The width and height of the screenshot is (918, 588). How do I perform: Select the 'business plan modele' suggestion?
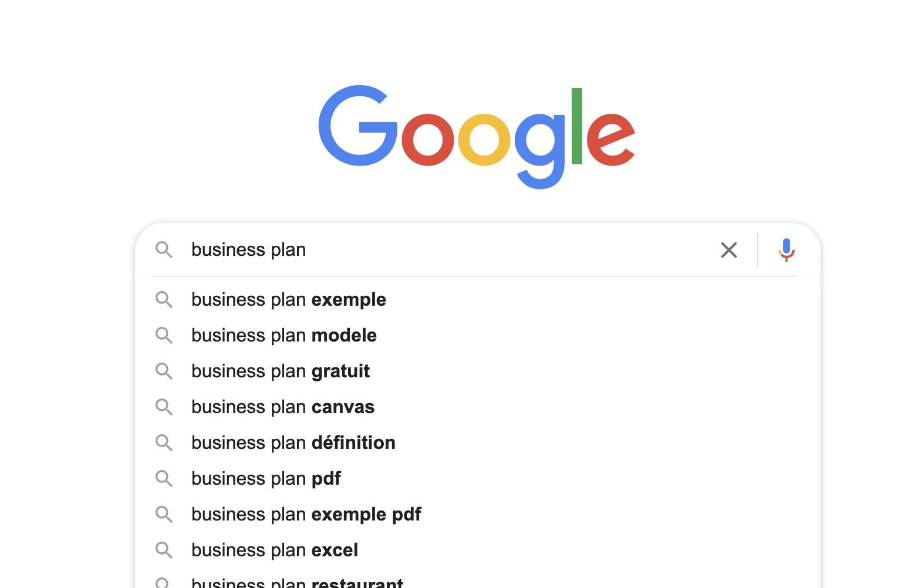[x=283, y=335]
